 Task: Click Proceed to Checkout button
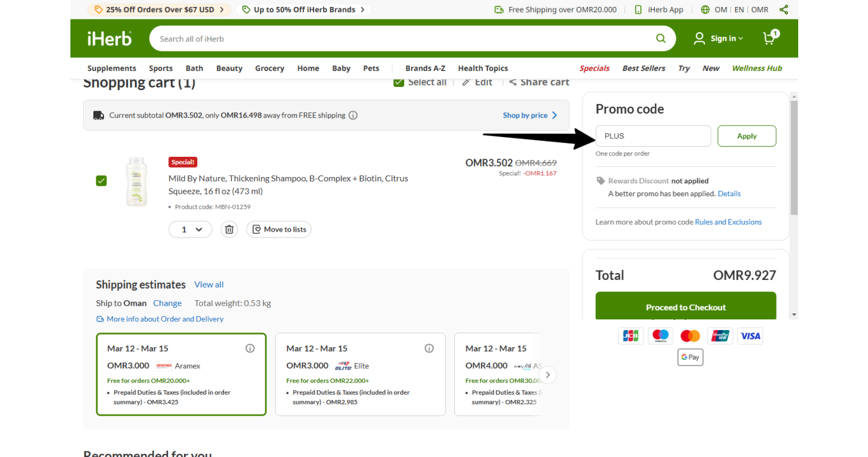[x=686, y=307]
